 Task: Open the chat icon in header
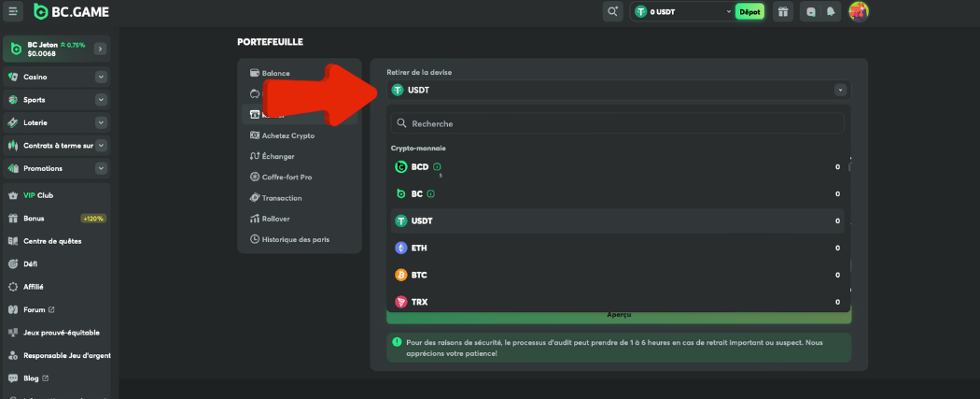811,11
